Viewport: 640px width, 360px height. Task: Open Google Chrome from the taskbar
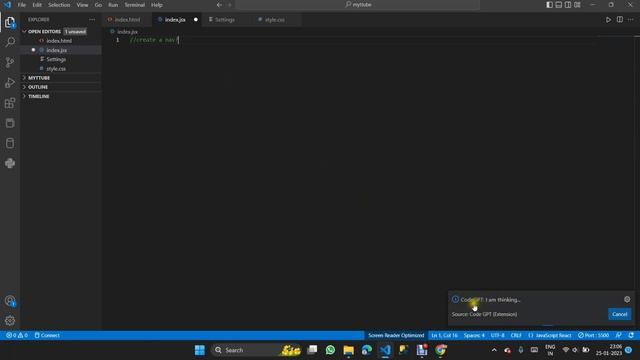440,350
